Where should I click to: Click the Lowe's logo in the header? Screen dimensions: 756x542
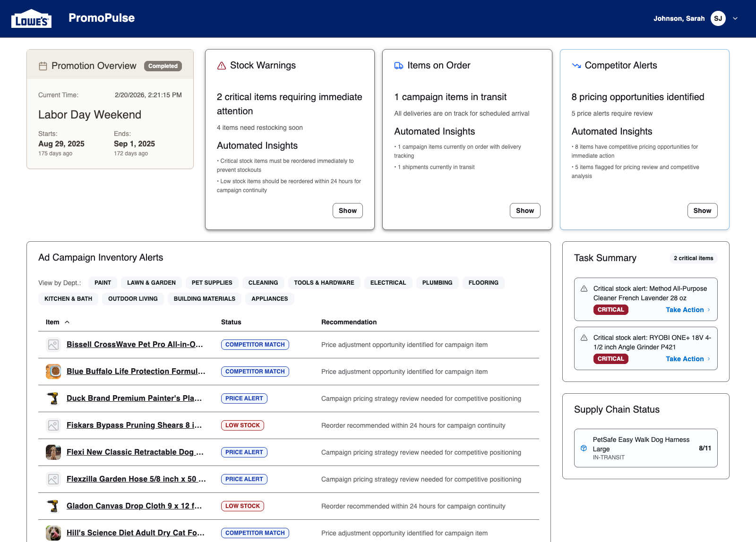point(31,18)
